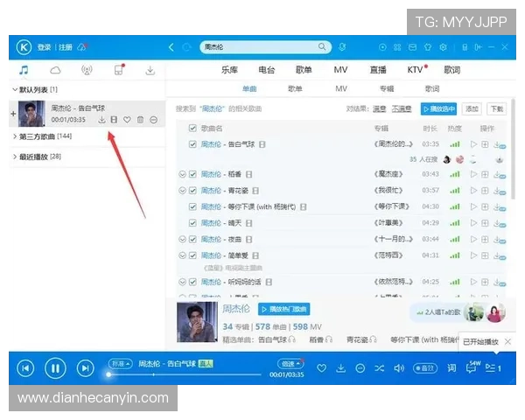
Task: Switch to the 乐库 tab
Action: [229, 70]
